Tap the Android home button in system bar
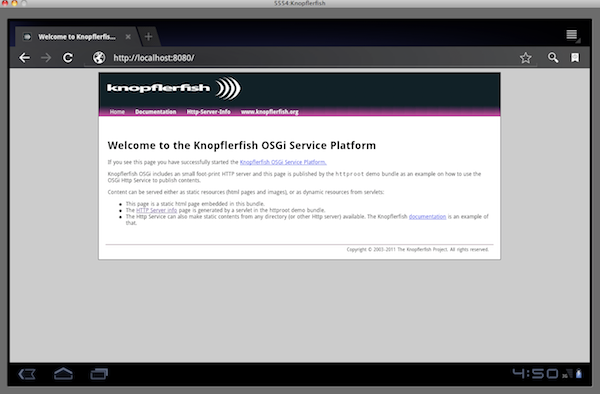 tap(63, 374)
